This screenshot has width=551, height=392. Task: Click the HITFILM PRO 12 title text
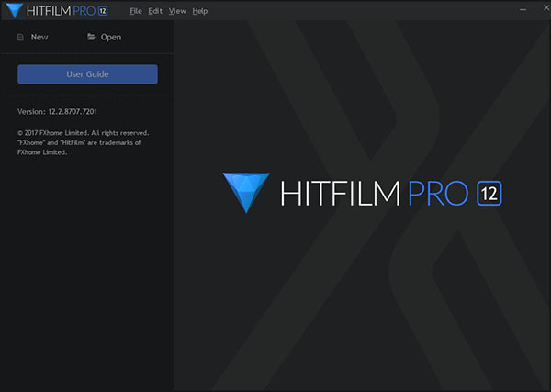(x=67, y=11)
